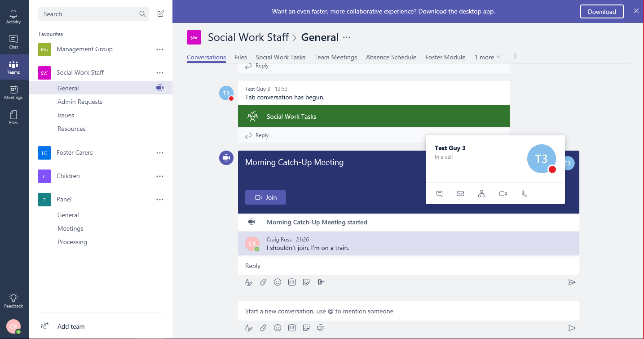644x339 pixels.
Task: Click the meeting camera icon beside General channel
Action: tap(160, 88)
